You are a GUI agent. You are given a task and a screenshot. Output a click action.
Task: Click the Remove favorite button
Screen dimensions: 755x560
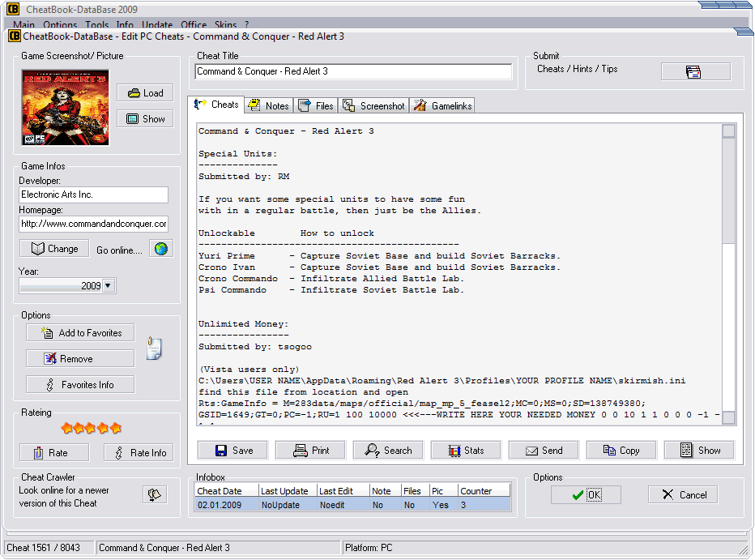[x=80, y=359]
